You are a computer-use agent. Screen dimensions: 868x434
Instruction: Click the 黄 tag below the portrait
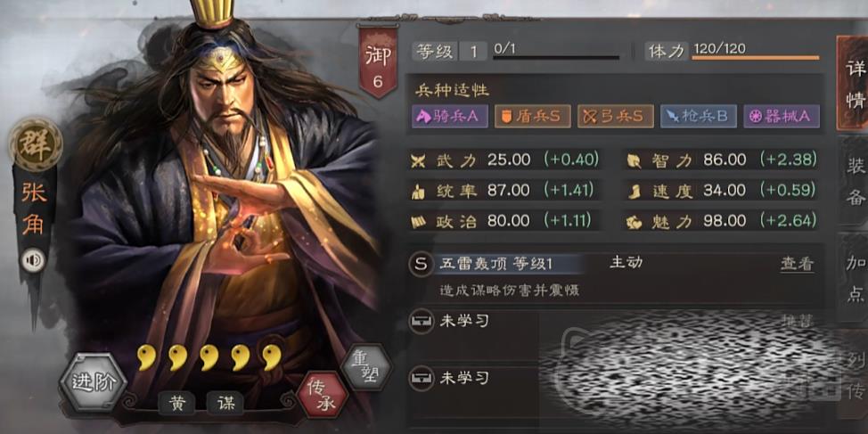coord(176,404)
